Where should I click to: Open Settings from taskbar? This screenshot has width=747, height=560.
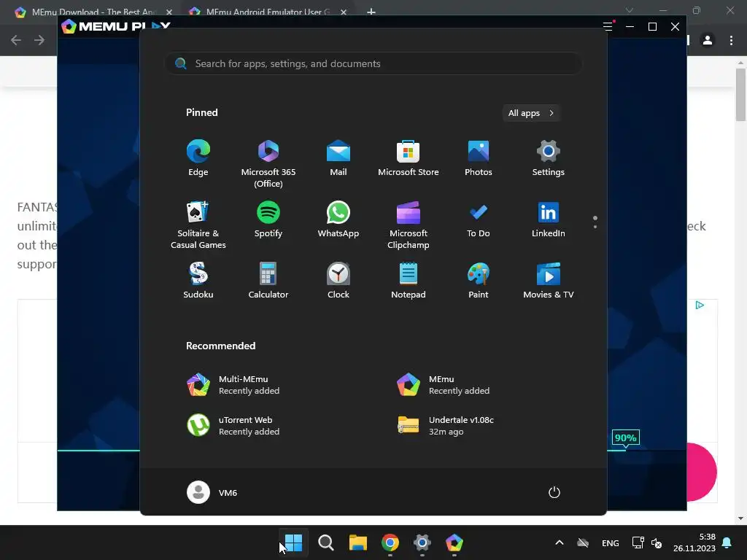click(422, 542)
